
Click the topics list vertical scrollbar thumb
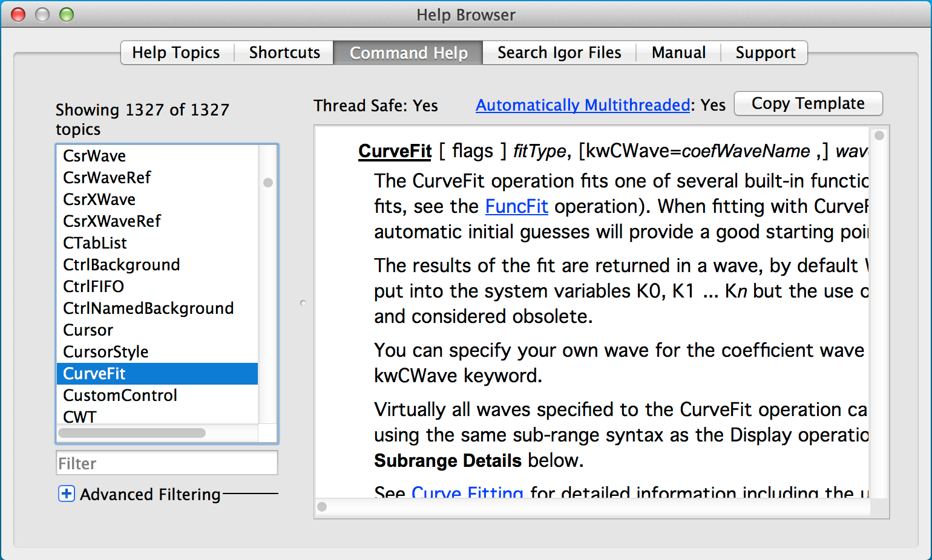[268, 183]
